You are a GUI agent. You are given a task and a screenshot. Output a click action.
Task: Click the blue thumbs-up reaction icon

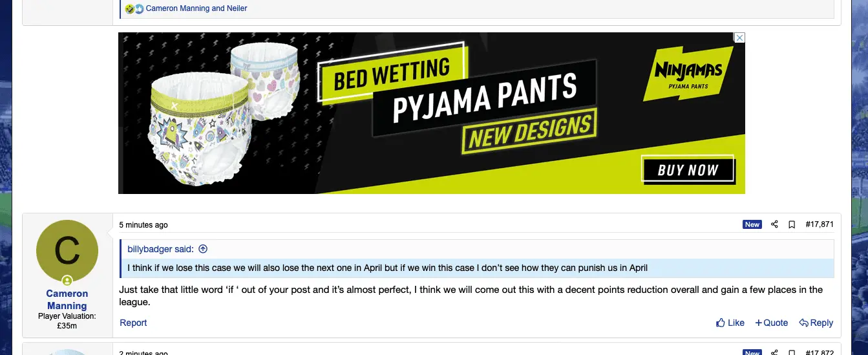(139, 9)
